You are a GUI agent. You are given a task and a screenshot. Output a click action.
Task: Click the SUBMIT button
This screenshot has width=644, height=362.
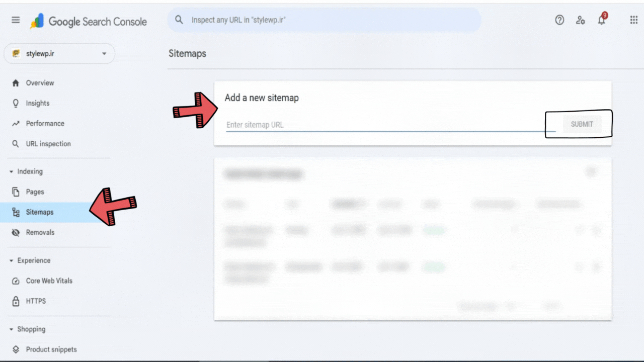point(581,124)
